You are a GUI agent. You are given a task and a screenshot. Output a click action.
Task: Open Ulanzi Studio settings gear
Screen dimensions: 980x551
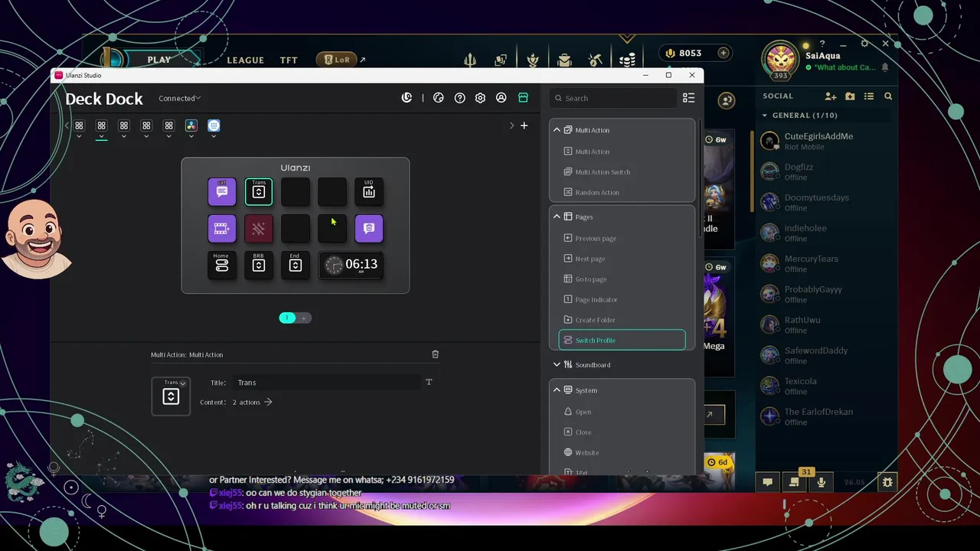[x=480, y=98]
